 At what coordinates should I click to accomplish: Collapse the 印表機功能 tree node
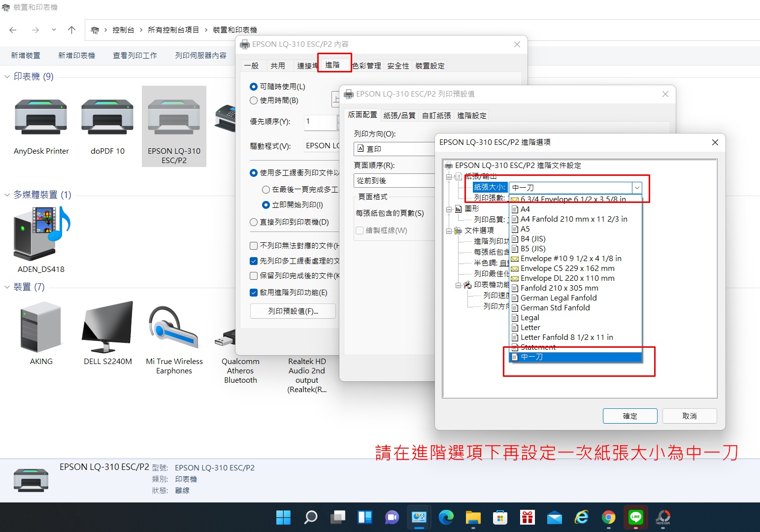pos(459,285)
